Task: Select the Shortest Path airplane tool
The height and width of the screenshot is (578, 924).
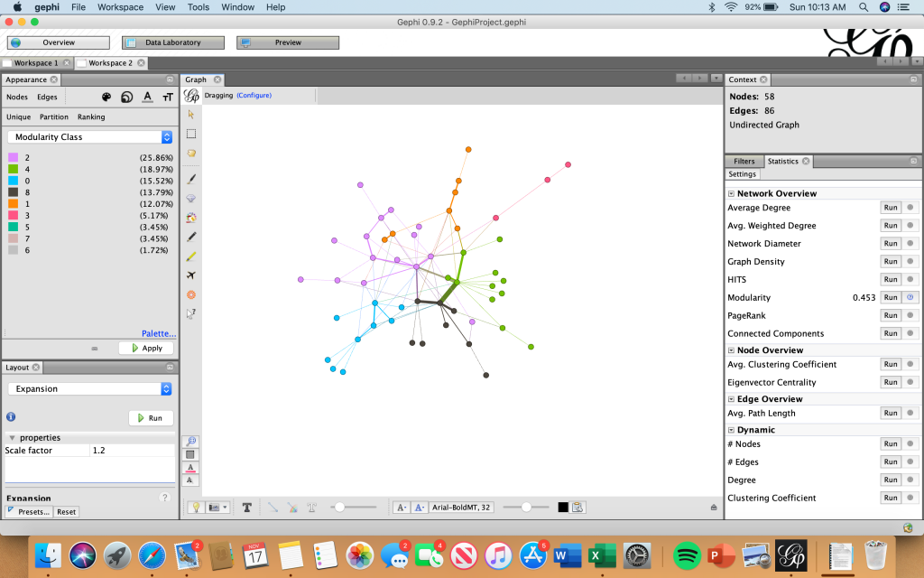Action: (x=191, y=275)
